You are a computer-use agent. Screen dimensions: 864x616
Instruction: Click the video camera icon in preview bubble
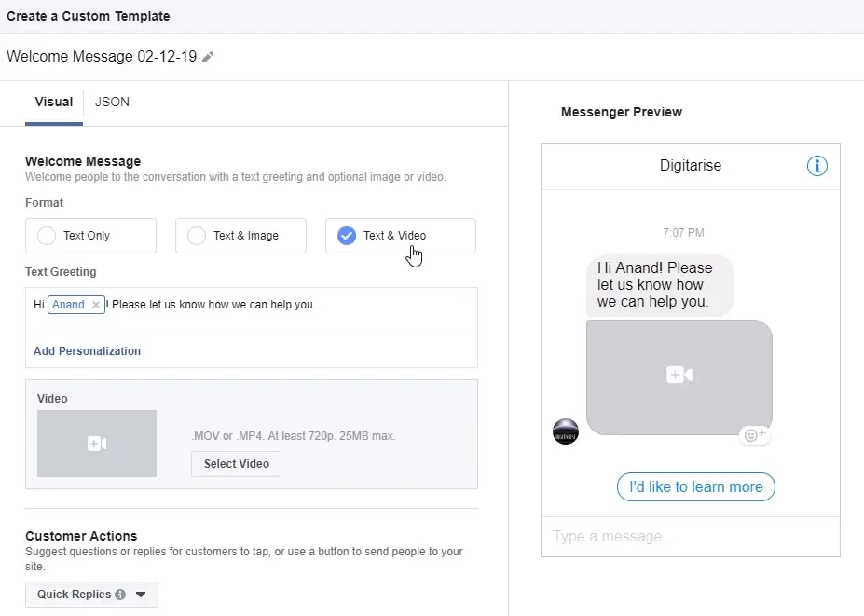pos(679,375)
